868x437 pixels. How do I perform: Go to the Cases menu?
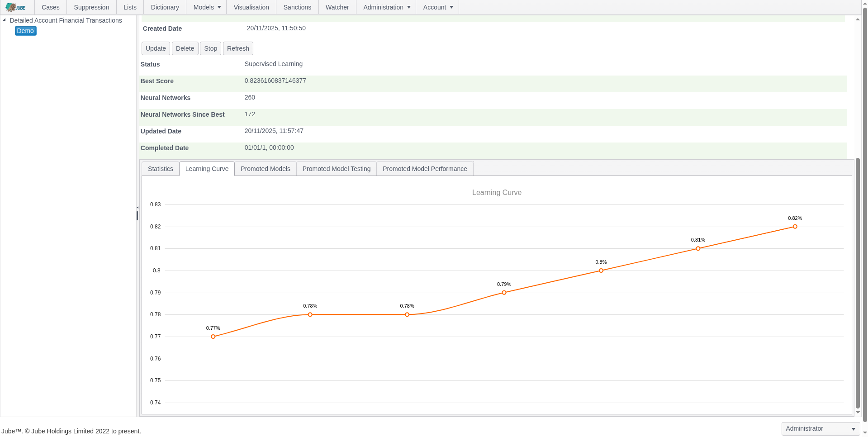[50, 7]
